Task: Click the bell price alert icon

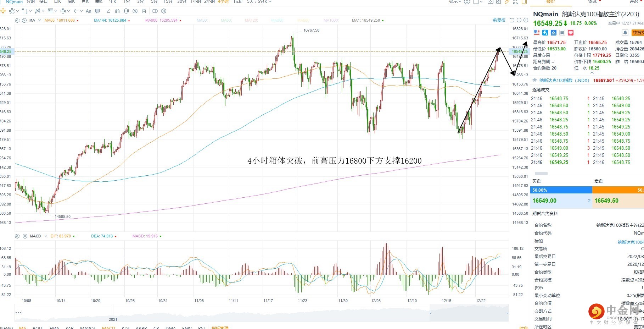Action: coord(625,33)
